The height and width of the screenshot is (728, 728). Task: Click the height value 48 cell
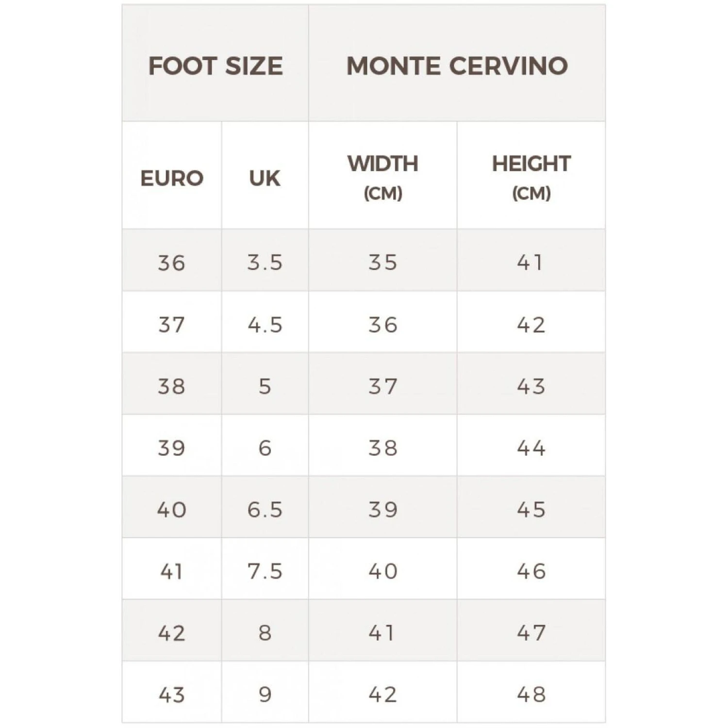531,695
